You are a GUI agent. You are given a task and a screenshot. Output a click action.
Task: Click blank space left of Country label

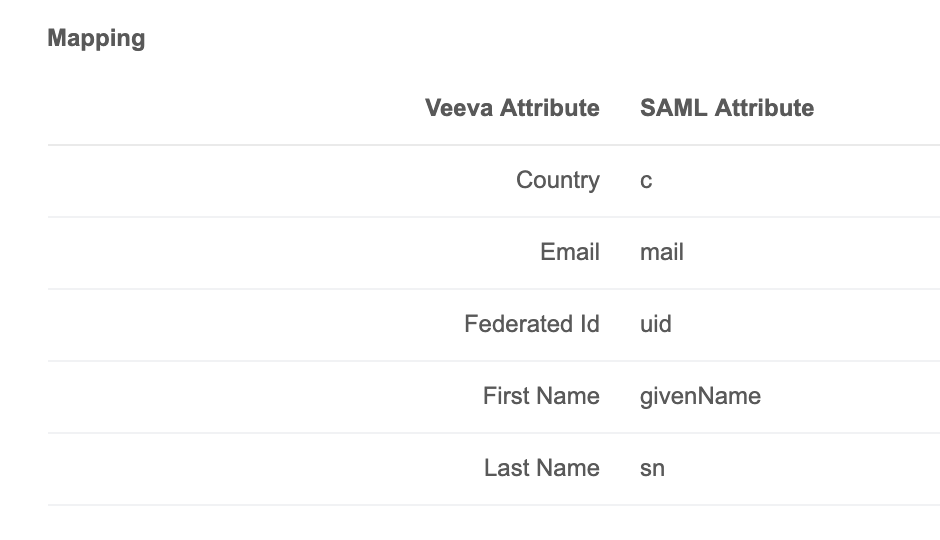[250, 181]
